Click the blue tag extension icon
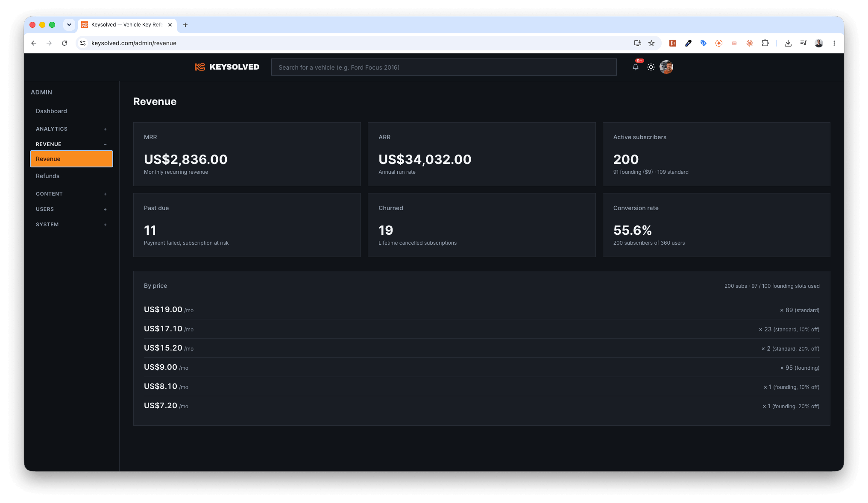The height and width of the screenshot is (503, 868). click(704, 43)
